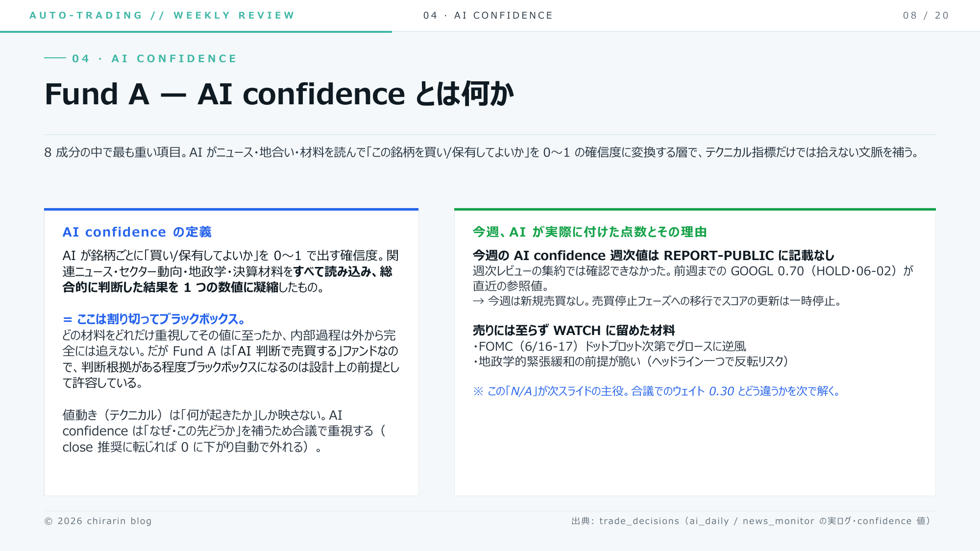Click the page counter 08 / 20

(x=926, y=15)
